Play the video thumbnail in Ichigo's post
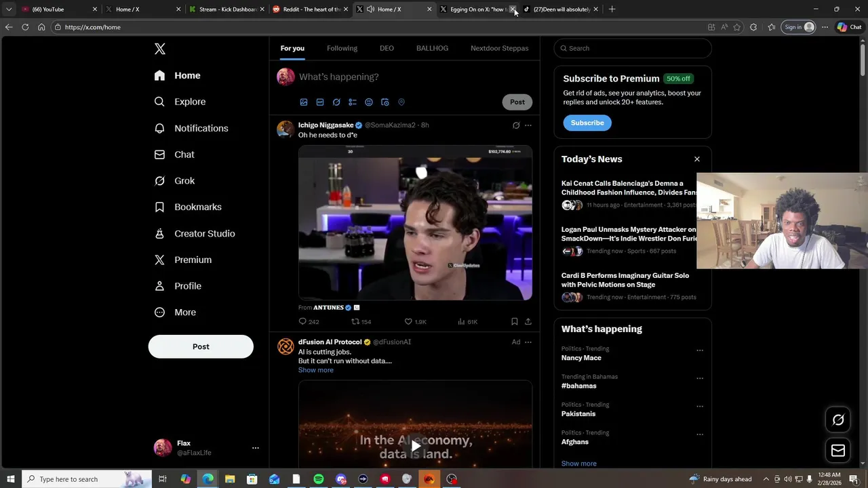This screenshot has width=868, height=488. click(415, 222)
